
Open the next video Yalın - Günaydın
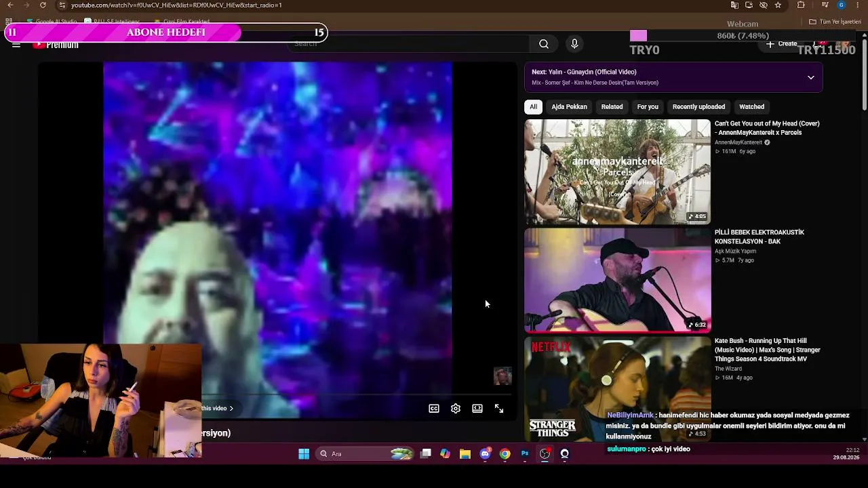point(584,72)
